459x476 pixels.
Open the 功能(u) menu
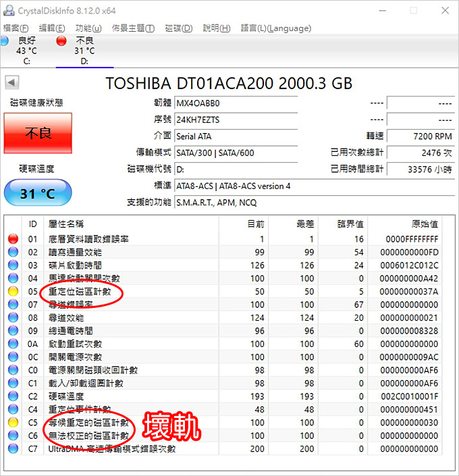click(88, 28)
